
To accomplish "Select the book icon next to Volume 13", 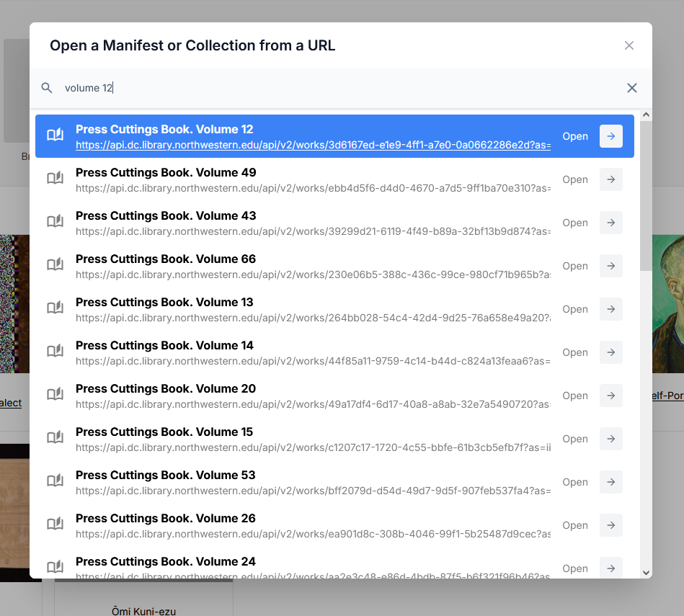I will point(55,307).
